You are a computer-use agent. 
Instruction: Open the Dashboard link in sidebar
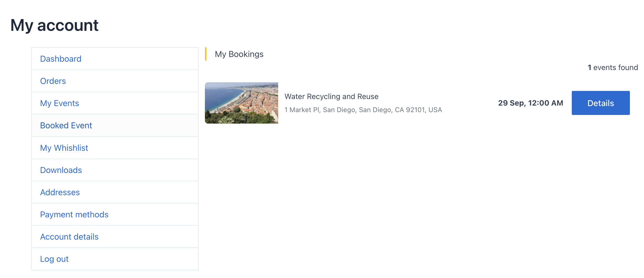click(61, 59)
